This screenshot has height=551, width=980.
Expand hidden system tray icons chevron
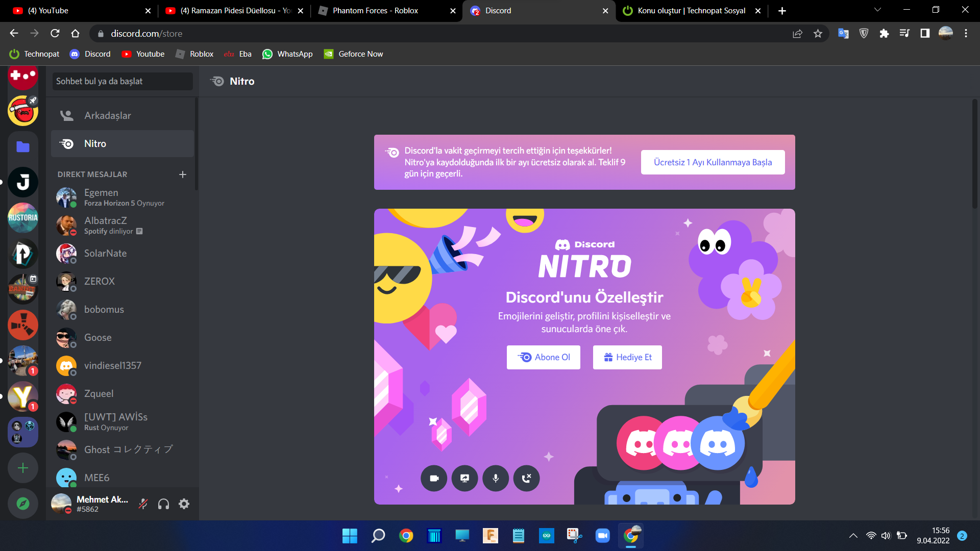[x=853, y=536]
